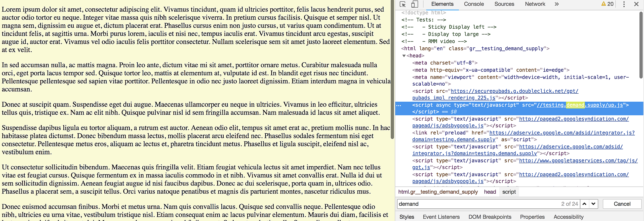Switch to Event Listeners tab
Image resolution: width=644 pixels, height=221 pixels.
pos(441,217)
